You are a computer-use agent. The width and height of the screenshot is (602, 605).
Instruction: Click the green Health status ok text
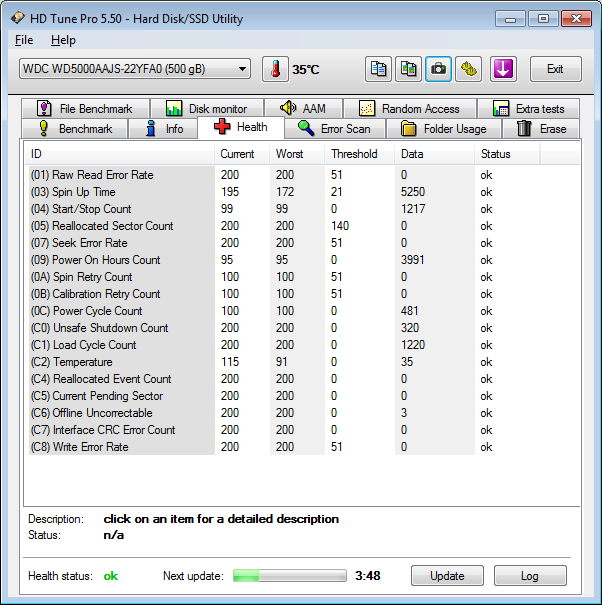point(111,576)
